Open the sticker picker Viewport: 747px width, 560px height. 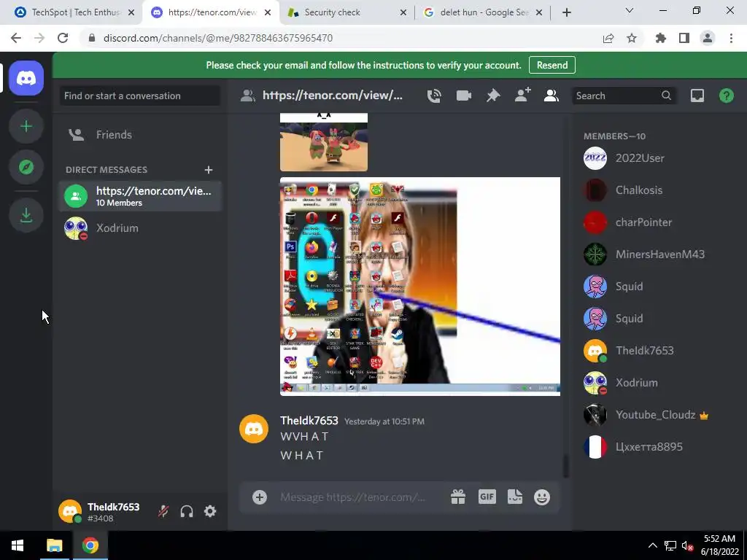coord(515,497)
